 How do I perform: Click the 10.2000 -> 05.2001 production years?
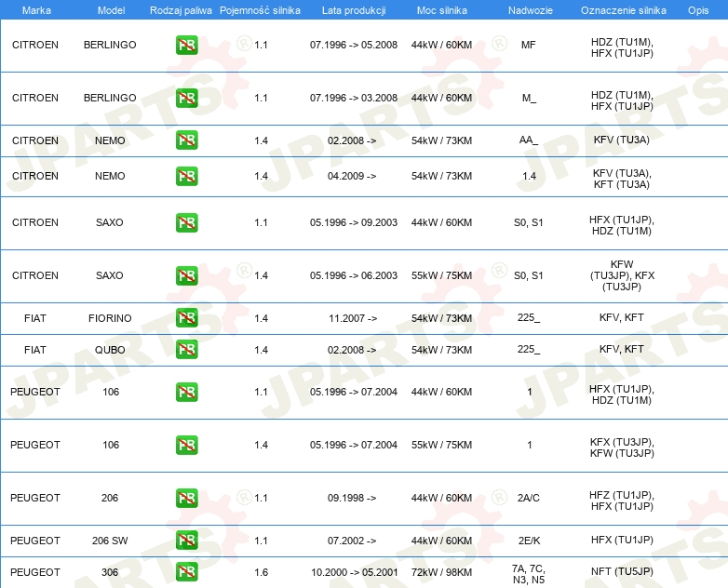click(355, 572)
